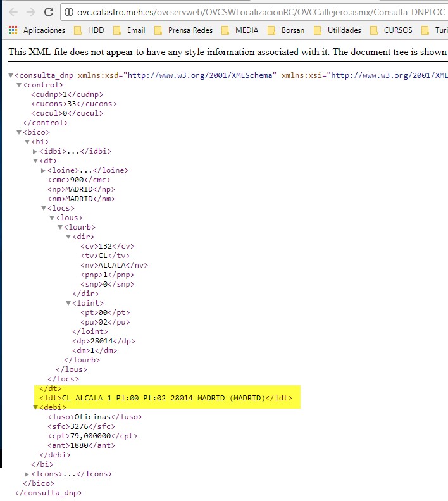Click the cucul 0 line
Screen dimensions: 448x501
(67, 113)
